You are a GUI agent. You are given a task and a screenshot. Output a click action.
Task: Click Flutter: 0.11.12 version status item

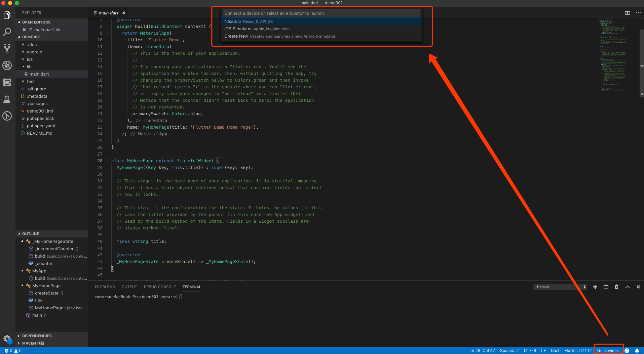578,351
